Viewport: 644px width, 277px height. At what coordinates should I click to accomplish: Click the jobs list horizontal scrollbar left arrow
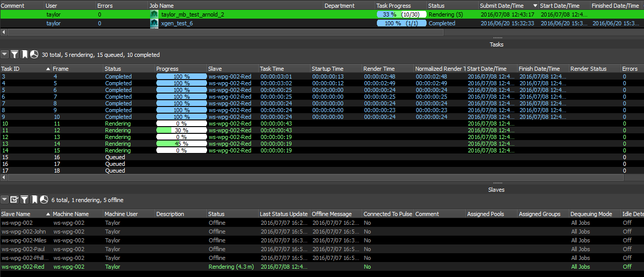[x=3, y=32]
